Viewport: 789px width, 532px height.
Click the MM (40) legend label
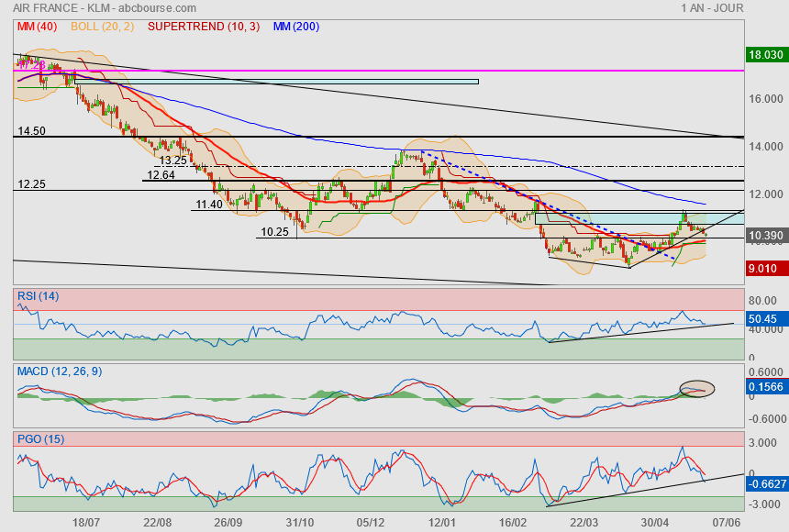(35, 27)
